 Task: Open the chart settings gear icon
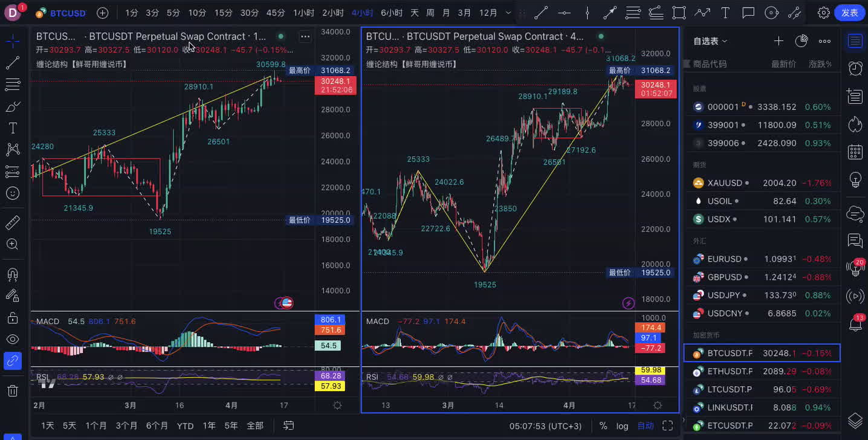(823, 13)
